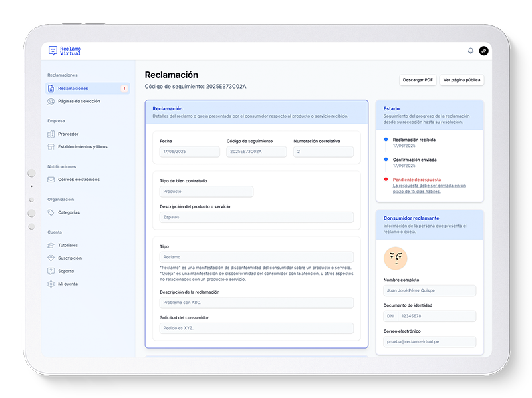Click the tag icon next to Categorías
Image resolution: width=532 pixels, height=398 pixels.
tap(51, 212)
